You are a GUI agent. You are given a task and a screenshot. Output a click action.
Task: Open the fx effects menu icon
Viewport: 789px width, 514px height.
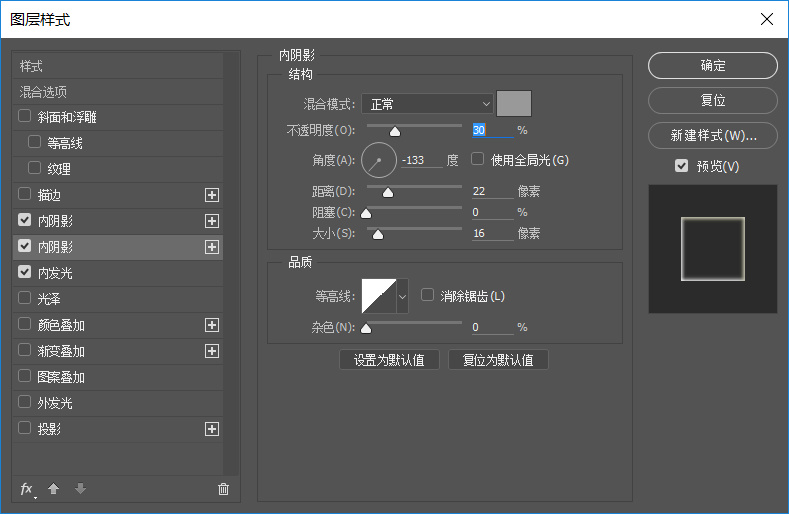pyautogui.click(x=27, y=489)
